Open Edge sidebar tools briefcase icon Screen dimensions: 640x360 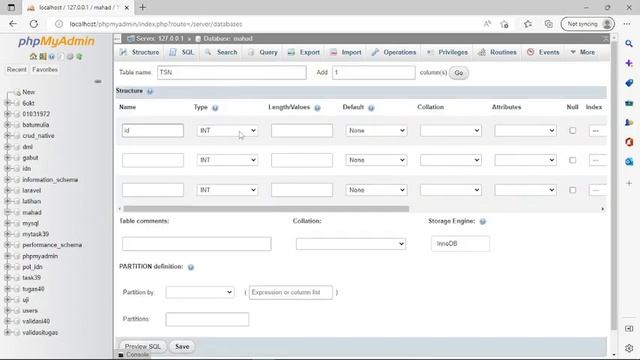[629, 103]
